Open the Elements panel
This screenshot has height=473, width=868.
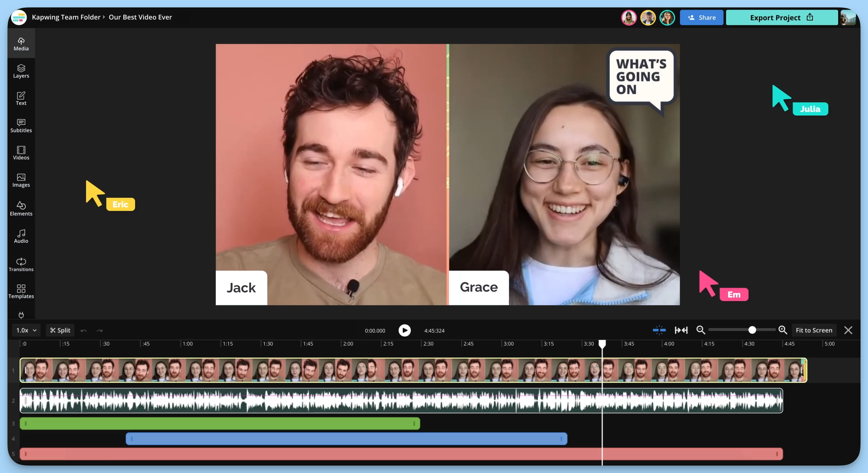[21, 209]
